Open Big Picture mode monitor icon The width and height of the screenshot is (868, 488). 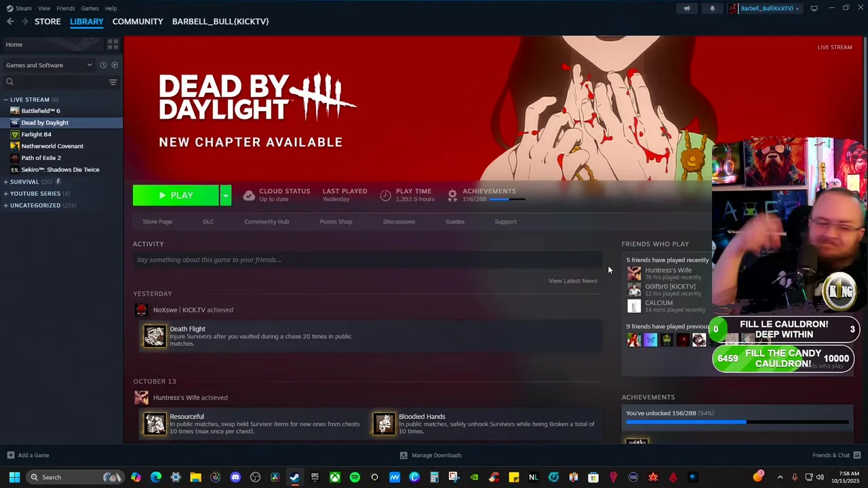[814, 8]
